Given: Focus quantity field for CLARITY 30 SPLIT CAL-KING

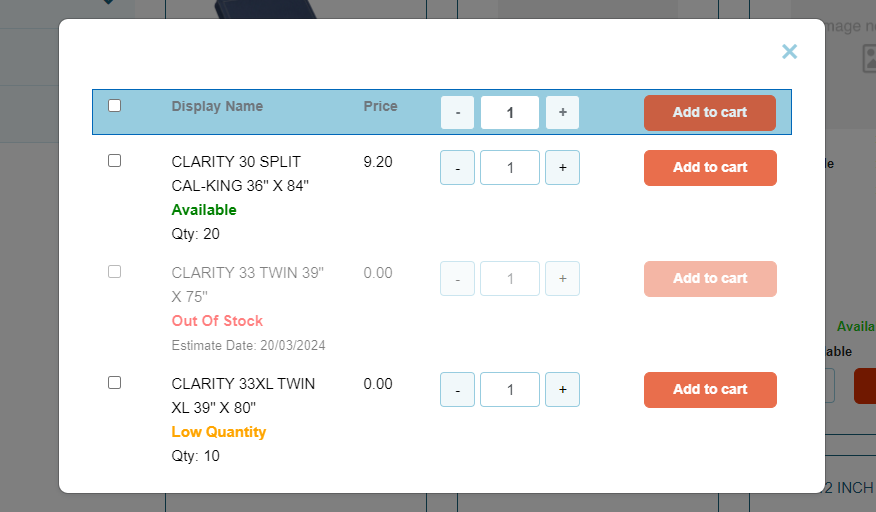Looking at the screenshot, I should (510, 168).
